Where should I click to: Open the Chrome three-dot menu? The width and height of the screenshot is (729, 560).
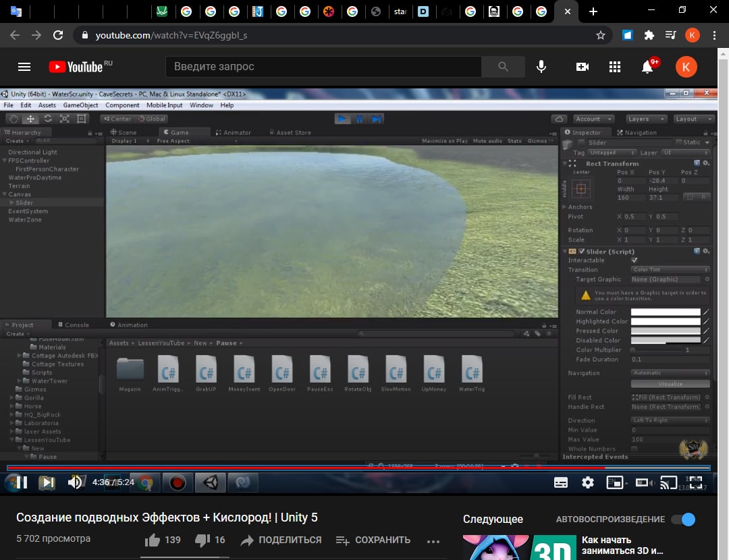tap(714, 35)
